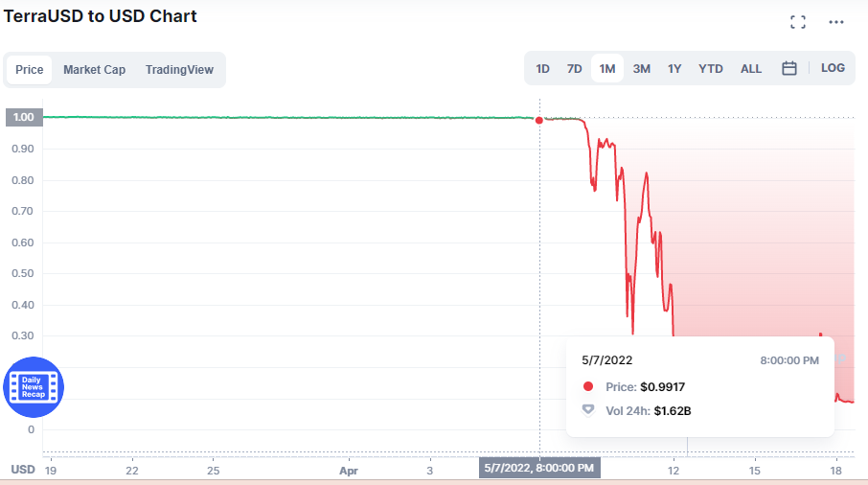Viewport: 868px width, 485px height.
Task: Click the 1.00 price label on y-axis
Action: click(x=24, y=117)
